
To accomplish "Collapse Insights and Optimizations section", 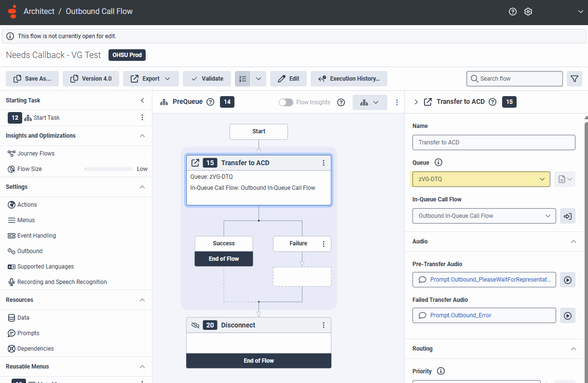I will [142, 136].
